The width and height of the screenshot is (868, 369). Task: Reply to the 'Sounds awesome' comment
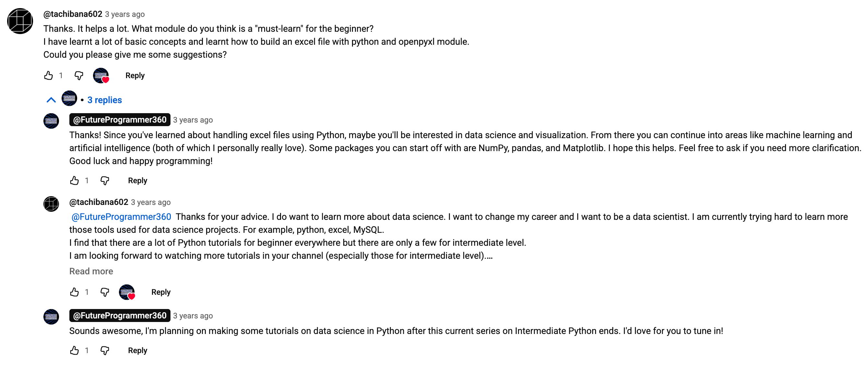click(x=137, y=351)
